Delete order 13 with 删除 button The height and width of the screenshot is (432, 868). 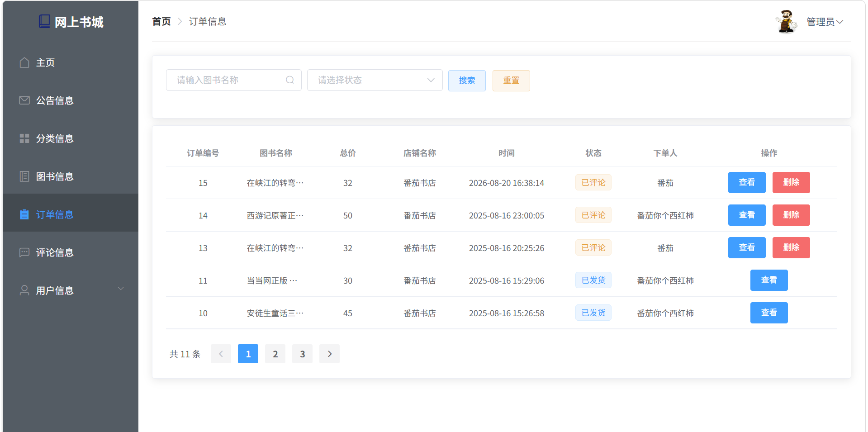[791, 247]
